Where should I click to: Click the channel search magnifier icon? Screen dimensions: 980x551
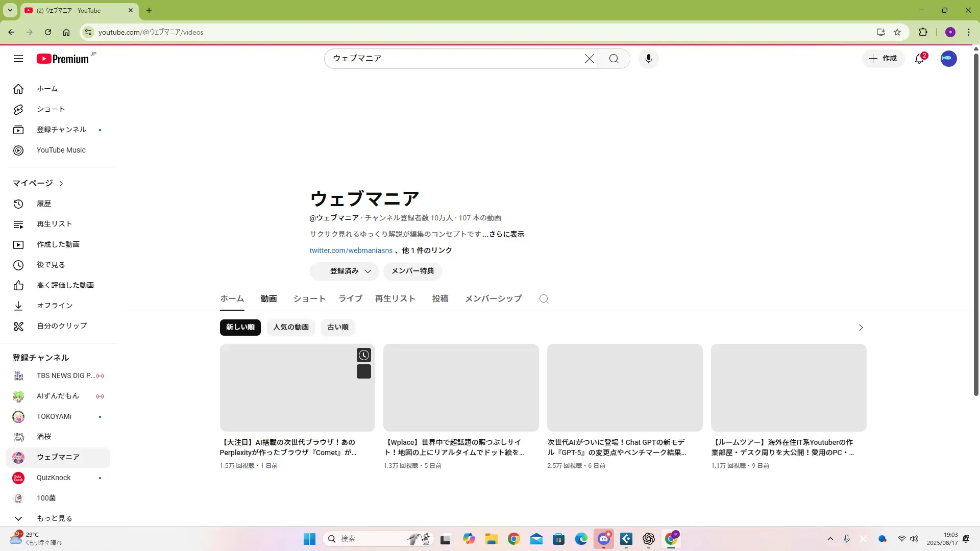coord(544,299)
